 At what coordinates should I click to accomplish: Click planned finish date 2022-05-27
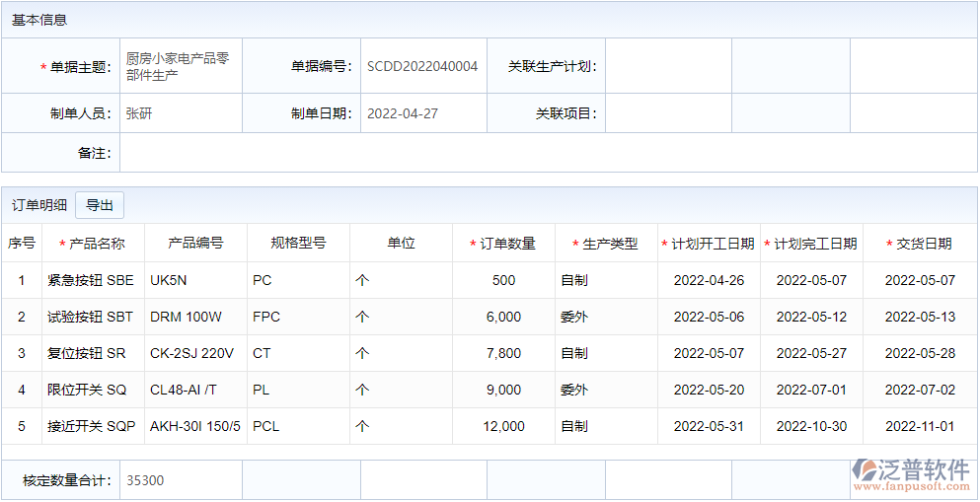click(x=811, y=353)
